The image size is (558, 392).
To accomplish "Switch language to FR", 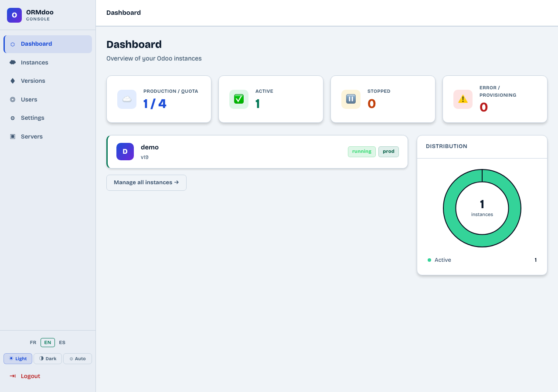I will pyautogui.click(x=33, y=342).
